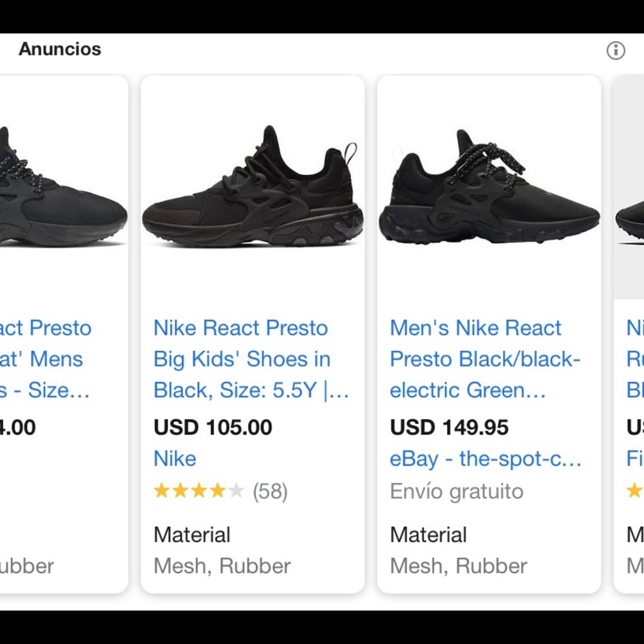Tap Material Mesh, Rubber under the eBay card

coord(458,551)
